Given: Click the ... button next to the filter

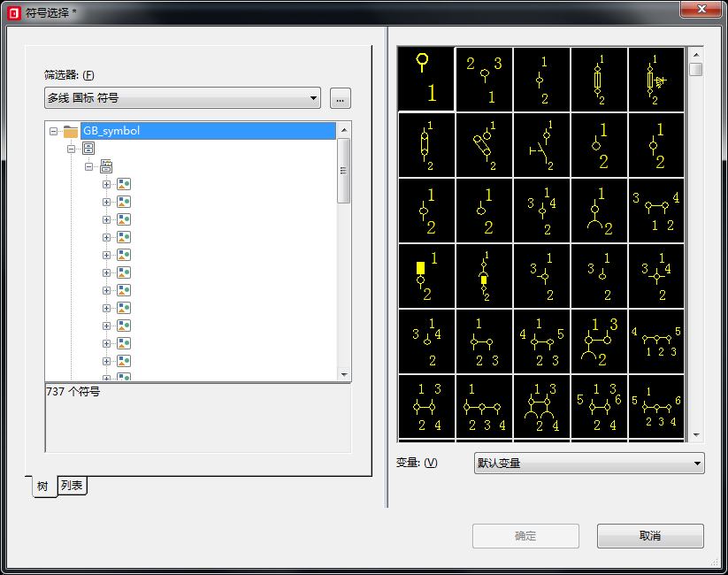Looking at the screenshot, I should (x=341, y=98).
